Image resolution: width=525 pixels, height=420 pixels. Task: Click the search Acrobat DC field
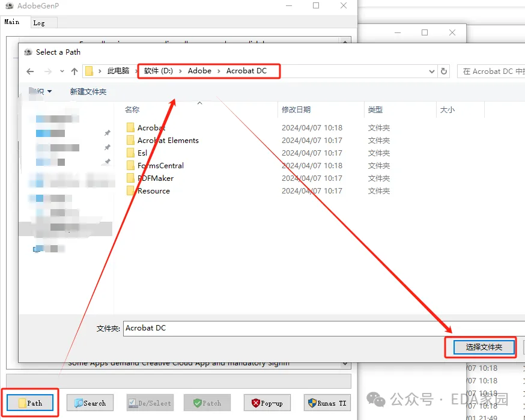[491, 72]
